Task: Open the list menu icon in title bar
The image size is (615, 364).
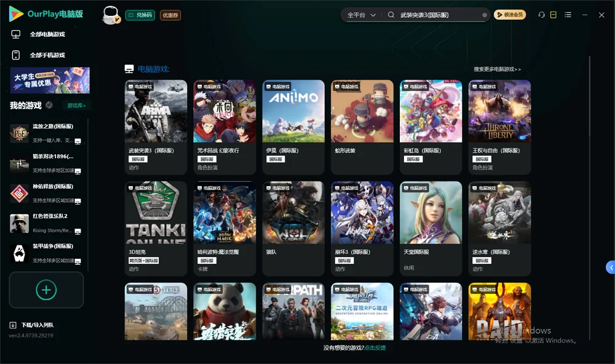Action: (568, 15)
